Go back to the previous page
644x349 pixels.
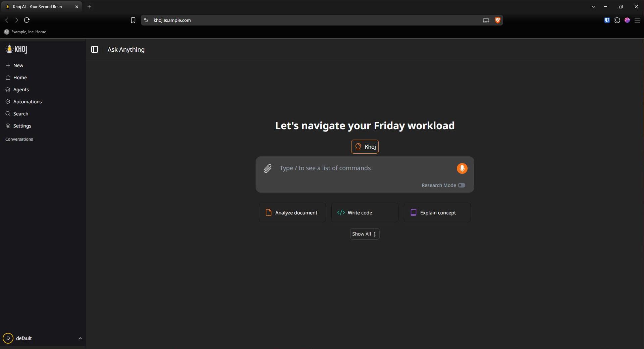7,20
